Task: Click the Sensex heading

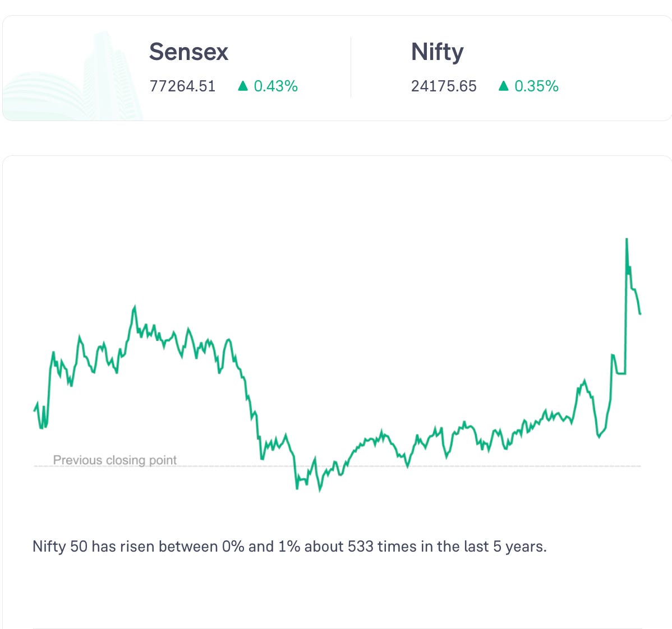Action: (188, 52)
